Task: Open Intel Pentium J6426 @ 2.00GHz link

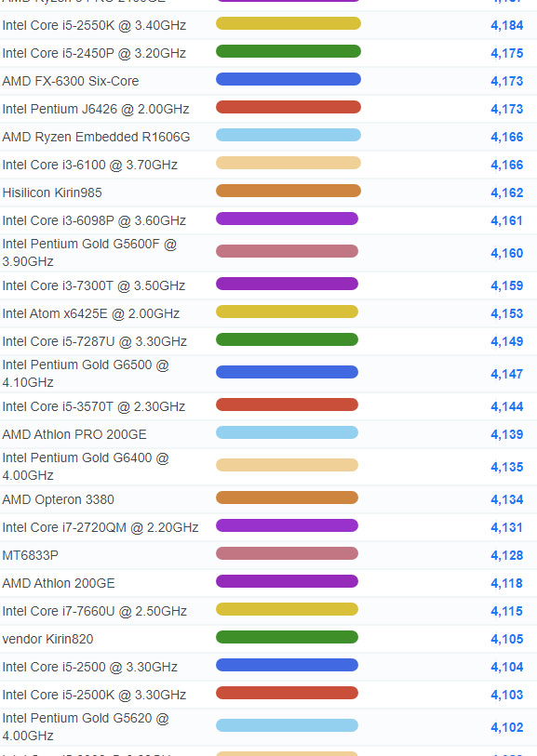Action: click(96, 109)
